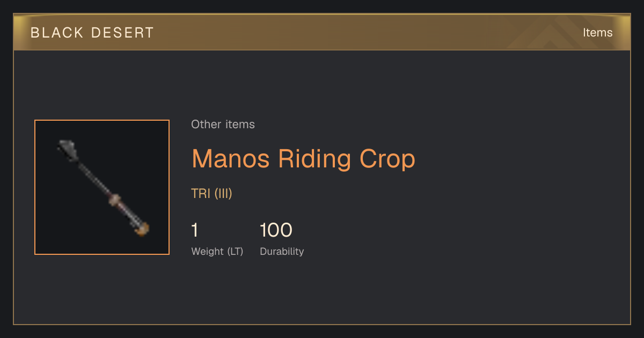
Task: Open the Other items category
Action: click(x=223, y=124)
